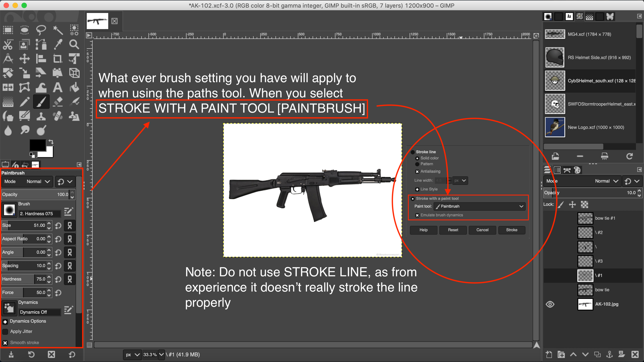The height and width of the screenshot is (362, 644).
Task: Toggle visibility of AK-102.jpg layer
Action: point(550,304)
